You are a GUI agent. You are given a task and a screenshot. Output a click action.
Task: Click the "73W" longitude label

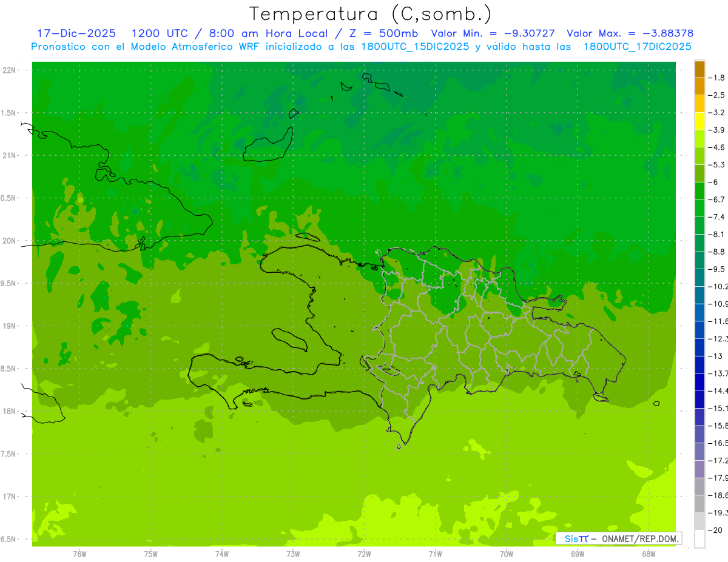pyautogui.click(x=293, y=554)
